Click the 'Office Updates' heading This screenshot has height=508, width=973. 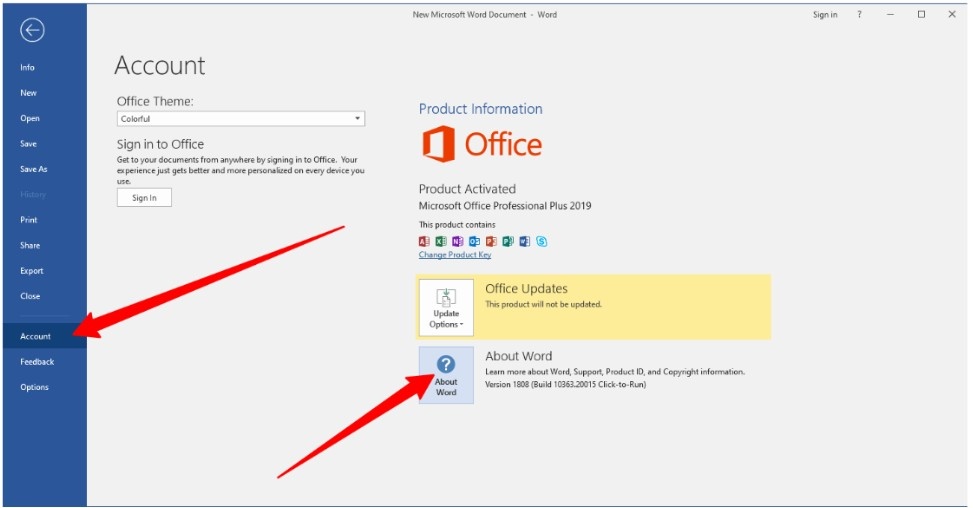526,288
